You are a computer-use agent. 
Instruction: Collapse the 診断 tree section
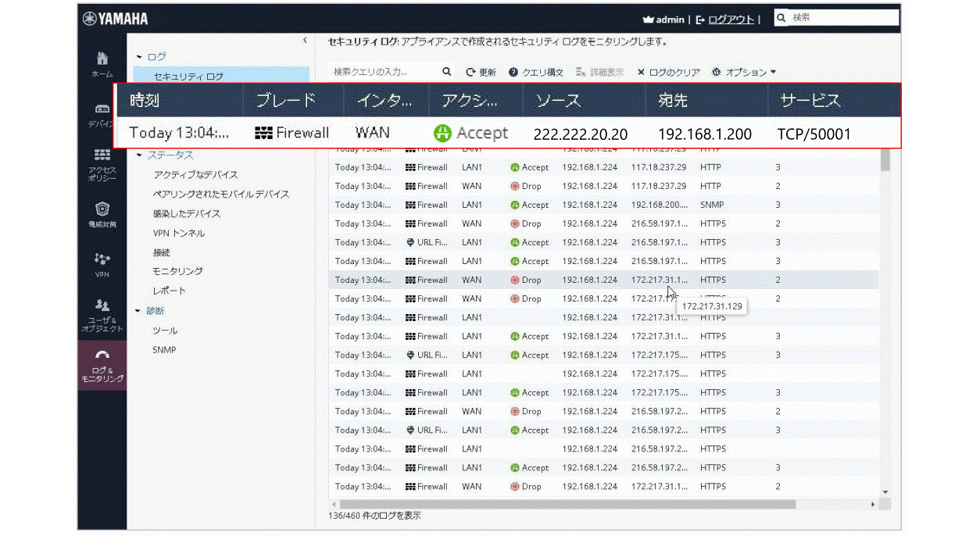pyautogui.click(x=140, y=311)
